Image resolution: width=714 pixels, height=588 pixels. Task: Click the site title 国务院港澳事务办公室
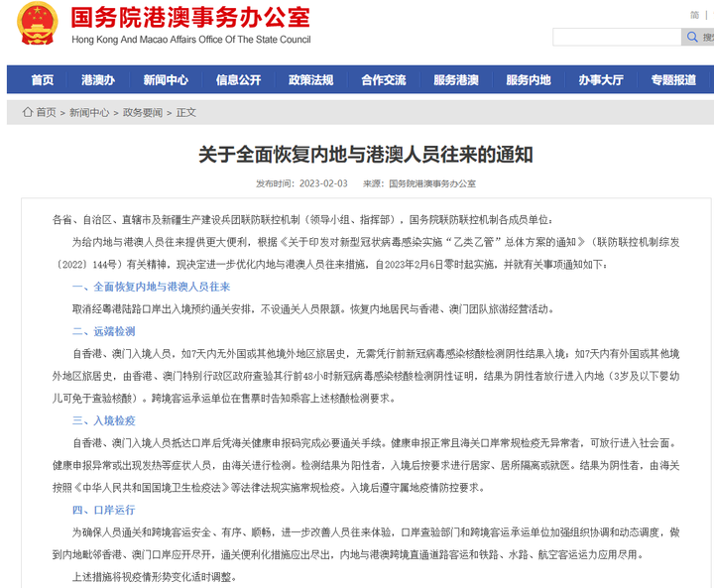[190, 17]
